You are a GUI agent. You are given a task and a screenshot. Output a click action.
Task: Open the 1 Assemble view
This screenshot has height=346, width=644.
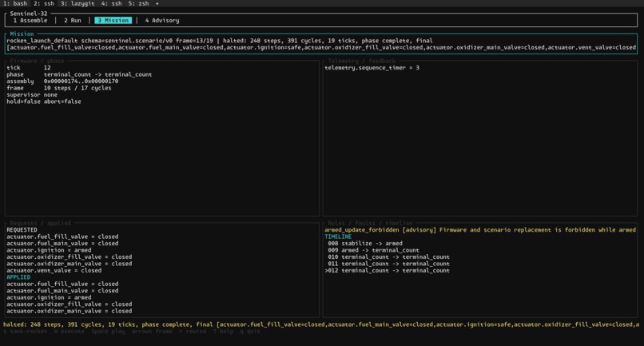(30, 20)
